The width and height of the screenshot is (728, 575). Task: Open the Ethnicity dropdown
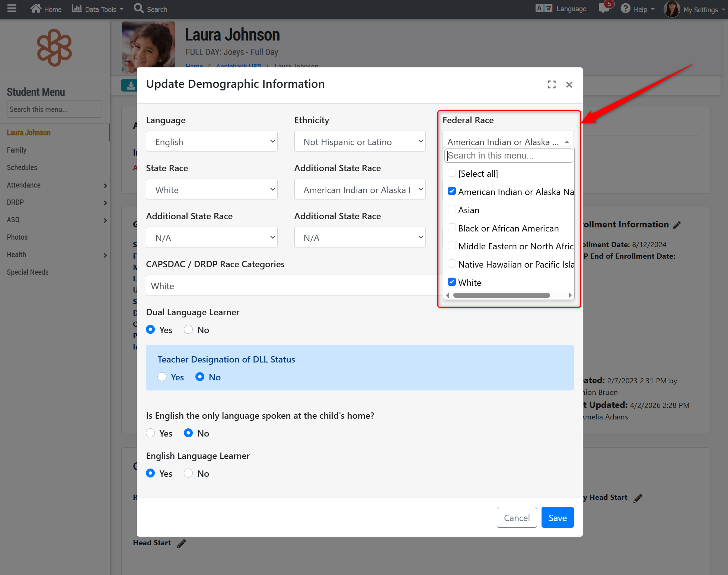(x=360, y=141)
